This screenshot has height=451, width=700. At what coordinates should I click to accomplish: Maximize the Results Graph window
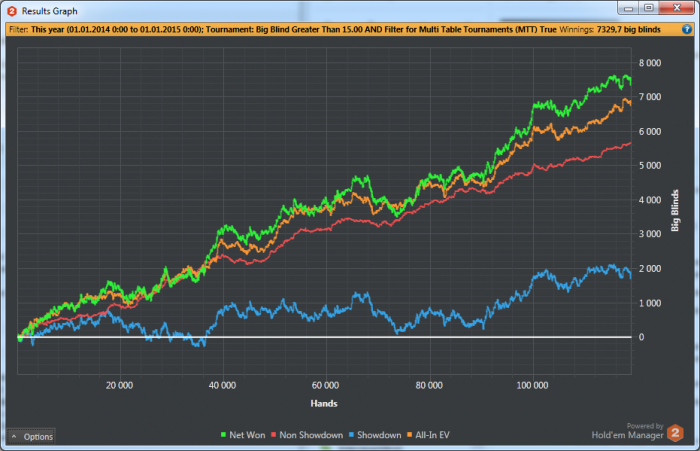tap(649, 8)
